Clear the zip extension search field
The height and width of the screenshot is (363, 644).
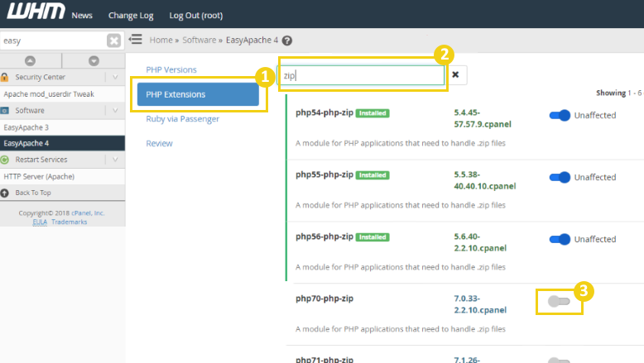(455, 74)
